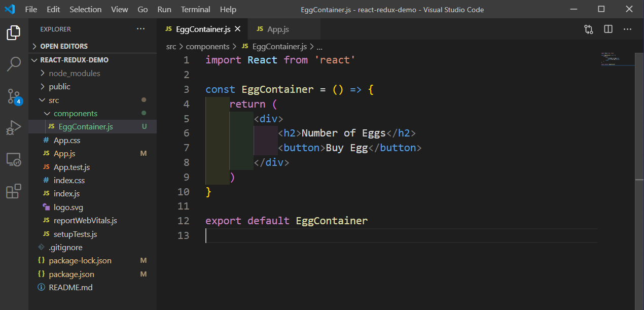644x310 pixels.
Task: Open setupTests.js in the explorer
Action: [92, 234]
